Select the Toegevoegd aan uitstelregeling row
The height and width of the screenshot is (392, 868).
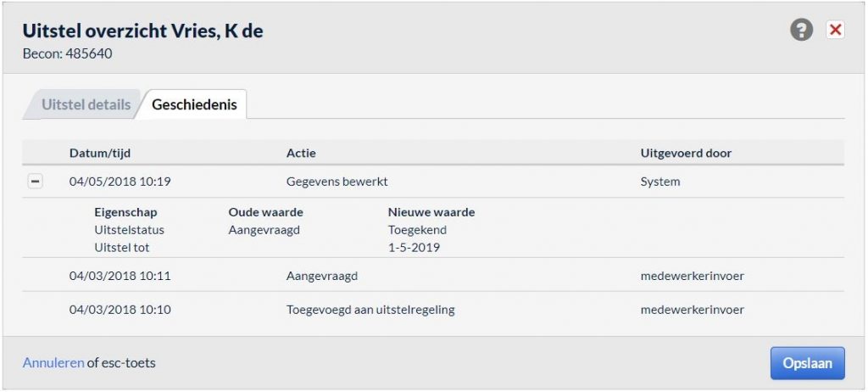tap(433, 310)
